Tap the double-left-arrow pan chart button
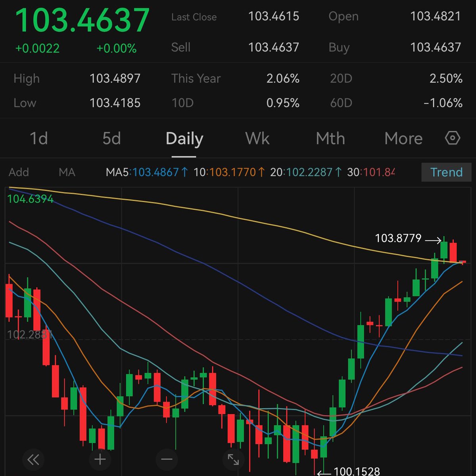 coord(33,460)
